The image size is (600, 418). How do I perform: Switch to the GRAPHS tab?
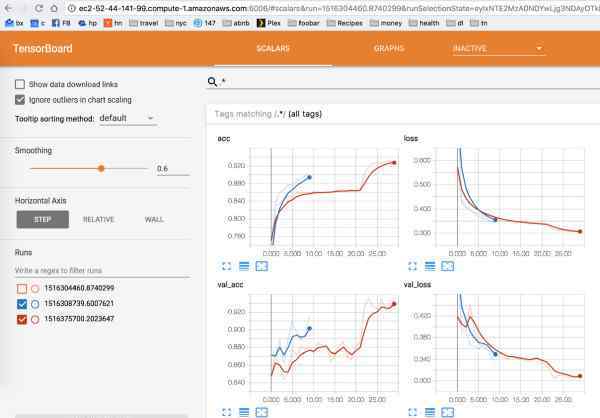pos(389,48)
